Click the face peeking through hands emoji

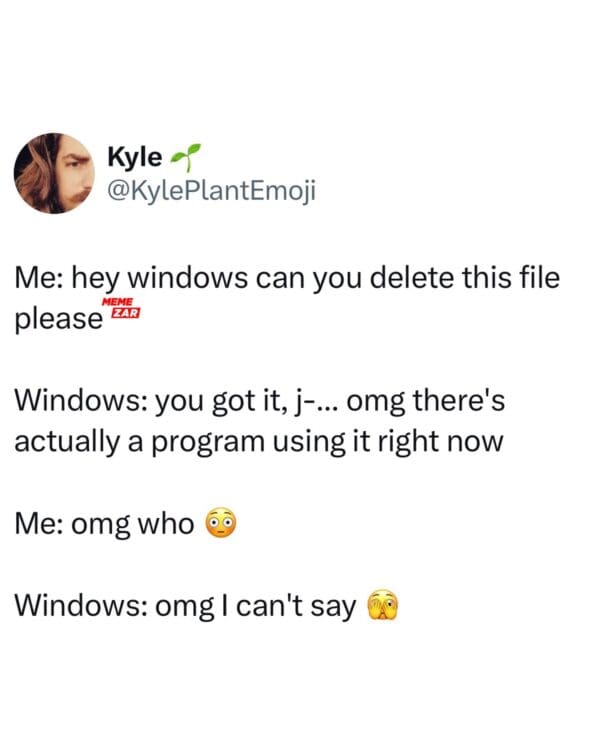(x=383, y=604)
